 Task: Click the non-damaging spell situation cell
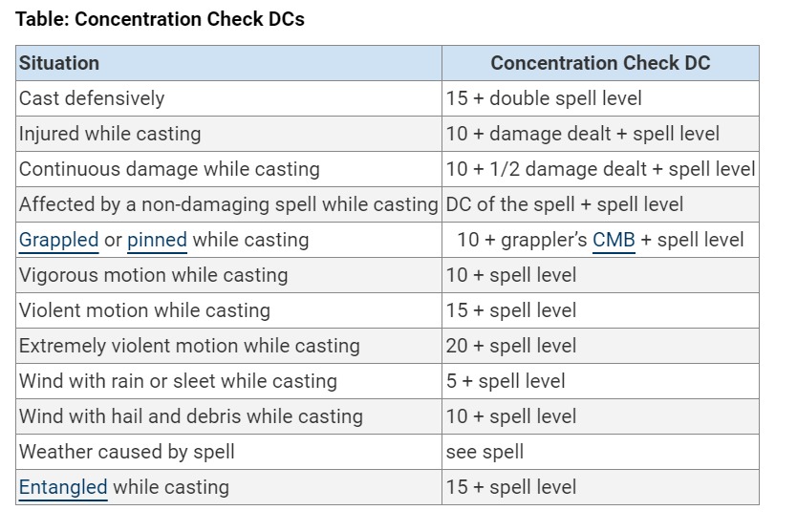[228, 204]
